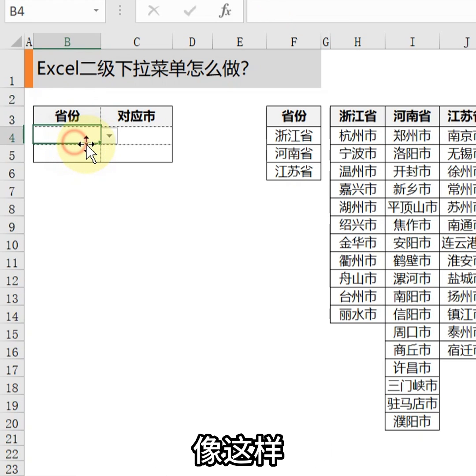476x476 pixels.
Task: Click cell 河南省 in column F
Action: (x=294, y=153)
